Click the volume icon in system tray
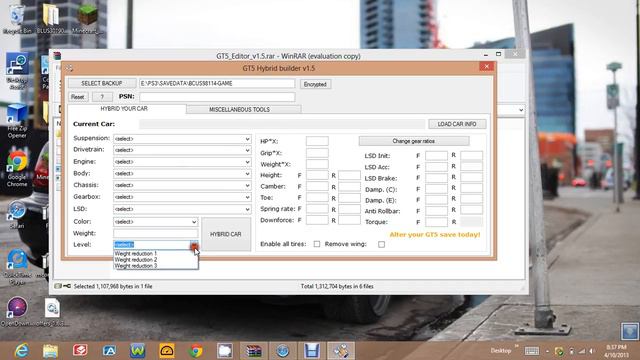Image resolution: width=640 pixels, height=360 pixels. click(591, 351)
